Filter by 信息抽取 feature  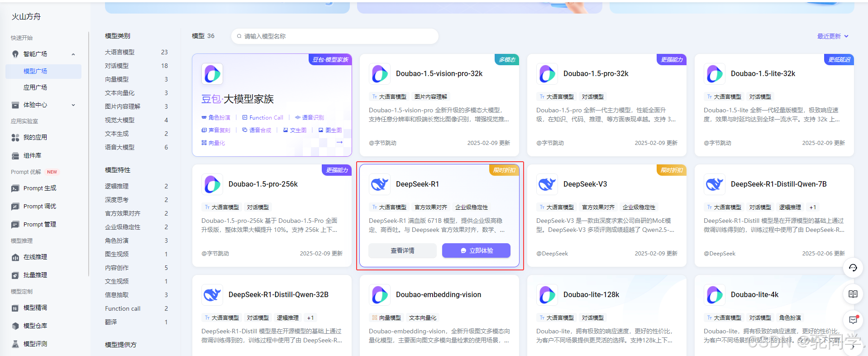[136, 295]
